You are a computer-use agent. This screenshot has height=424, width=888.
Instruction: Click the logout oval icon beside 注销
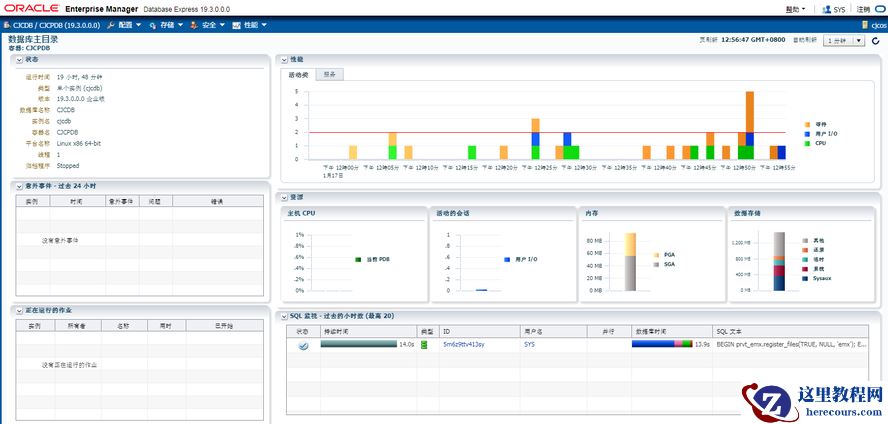tap(880, 9)
